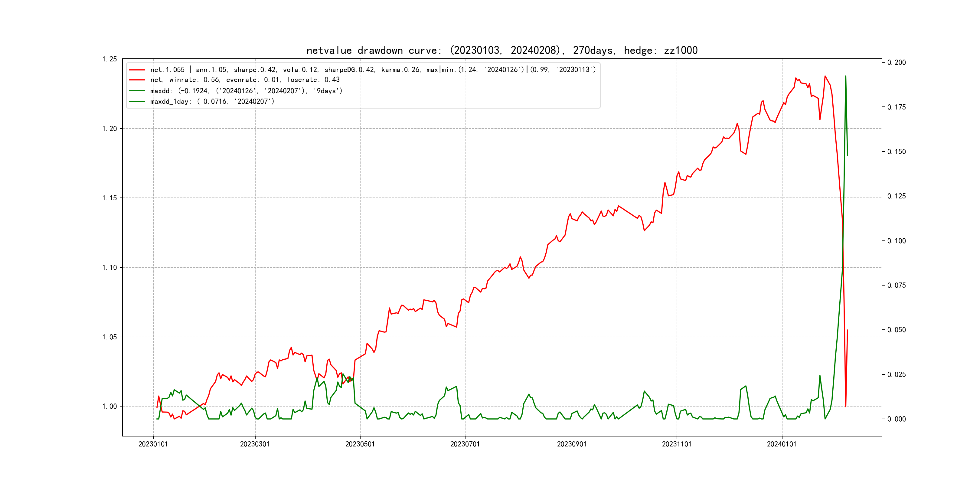Click the 0.200 right y-axis tick label
Screen dimensions: 980x490
point(896,62)
